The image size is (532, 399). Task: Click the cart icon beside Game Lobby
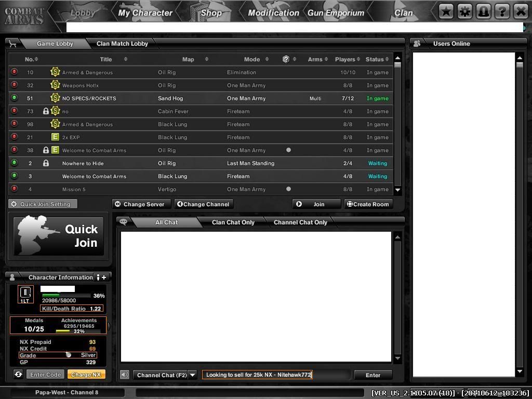click(12, 44)
